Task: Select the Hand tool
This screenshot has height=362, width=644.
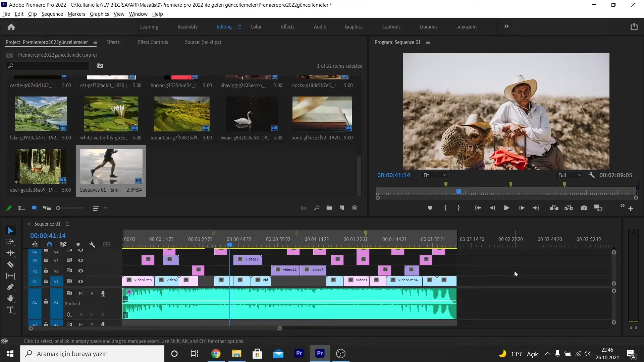Action: click(10, 298)
